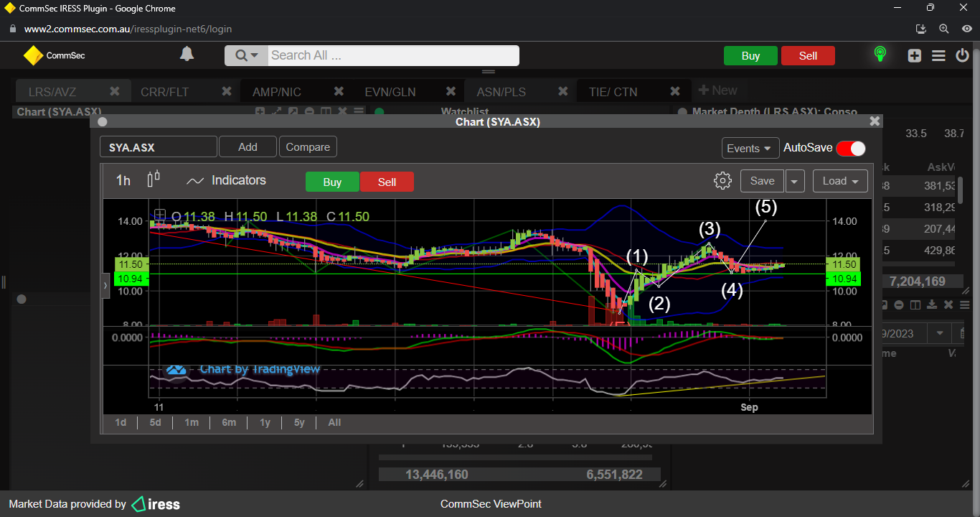Open the Indicators menu
Image resolution: width=980 pixels, height=517 pixels.
(226, 180)
